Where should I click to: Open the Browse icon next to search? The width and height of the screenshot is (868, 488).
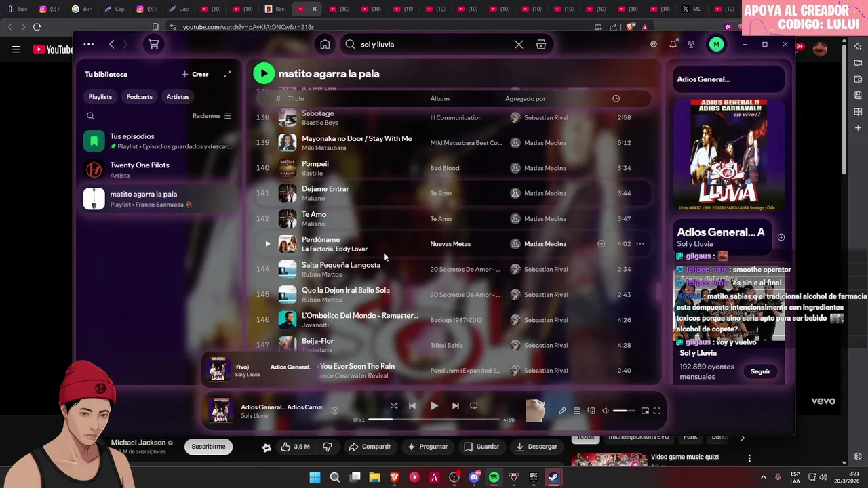coord(540,44)
